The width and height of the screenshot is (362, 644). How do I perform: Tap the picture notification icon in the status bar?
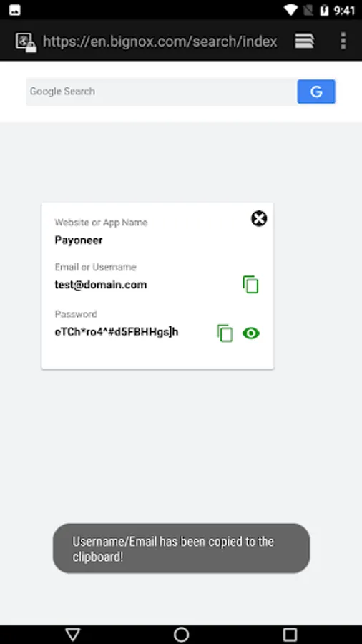tap(15, 10)
